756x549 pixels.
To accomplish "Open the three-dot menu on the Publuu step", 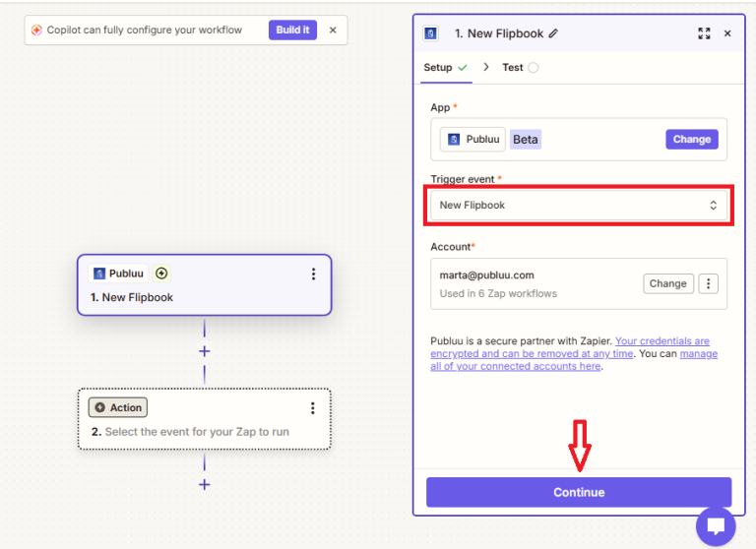I will pos(313,274).
